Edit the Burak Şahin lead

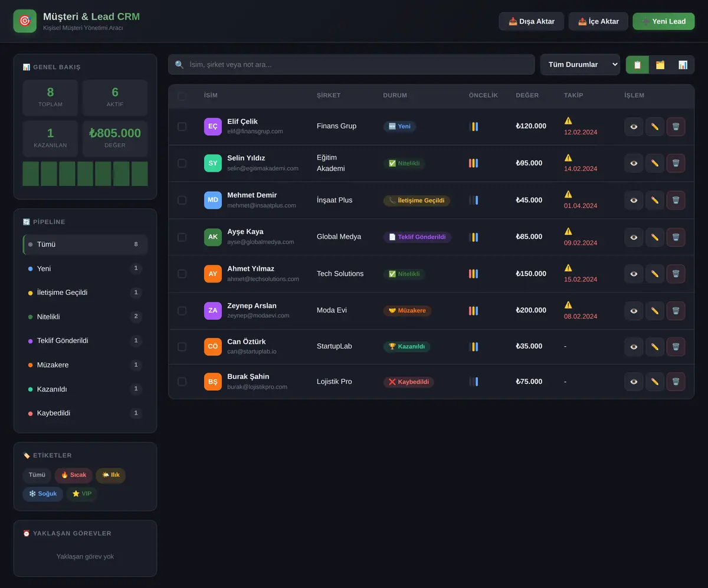[654, 382]
